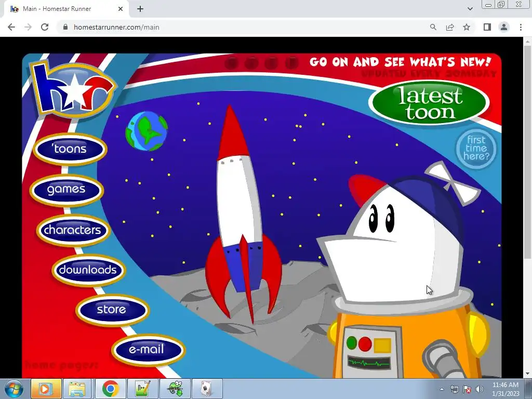Open the browser zoom magnifier icon

click(x=433, y=27)
